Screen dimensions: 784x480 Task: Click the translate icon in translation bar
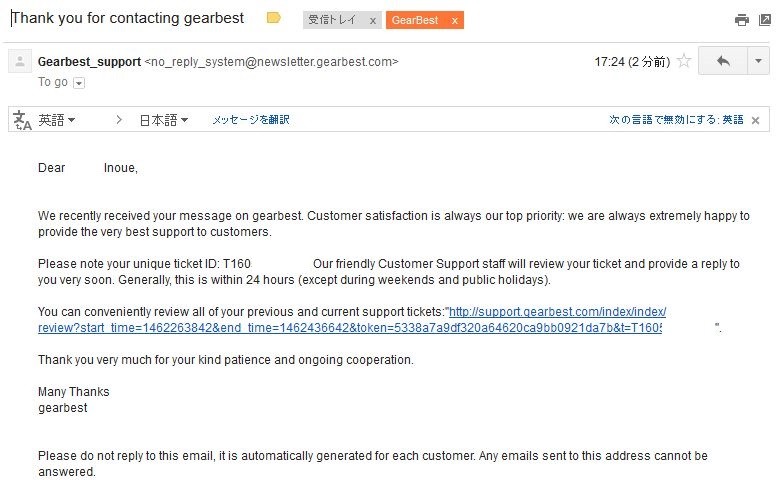pyautogui.click(x=22, y=120)
